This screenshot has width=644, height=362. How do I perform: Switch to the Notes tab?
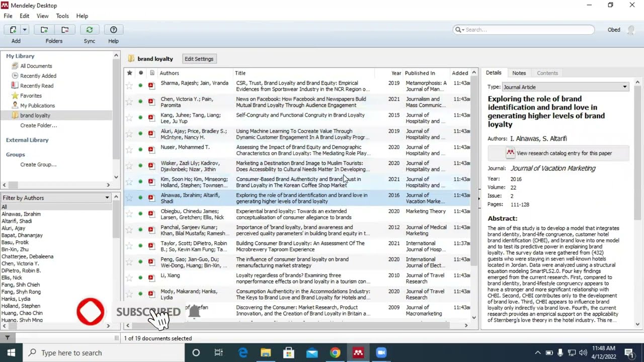tap(519, 73)
